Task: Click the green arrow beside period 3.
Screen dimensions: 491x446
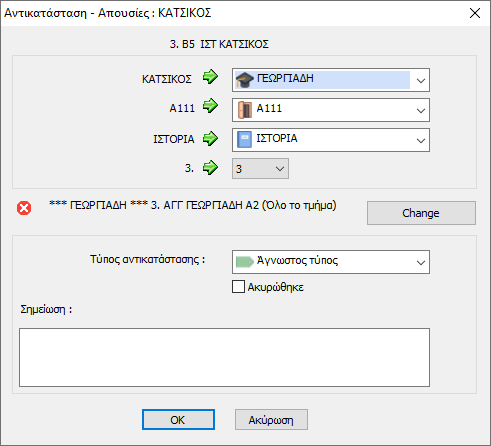Action: 210,167
